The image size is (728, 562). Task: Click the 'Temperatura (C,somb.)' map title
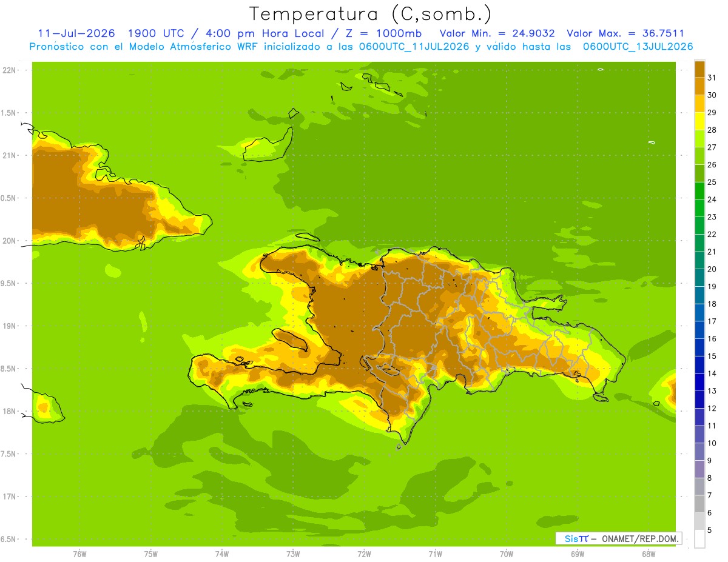[371, 14]
